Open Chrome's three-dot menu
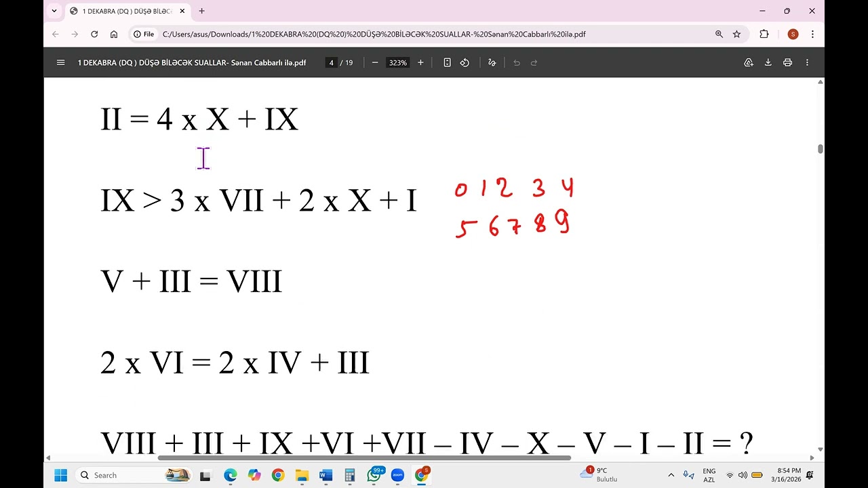 click(x=812, y=34)
